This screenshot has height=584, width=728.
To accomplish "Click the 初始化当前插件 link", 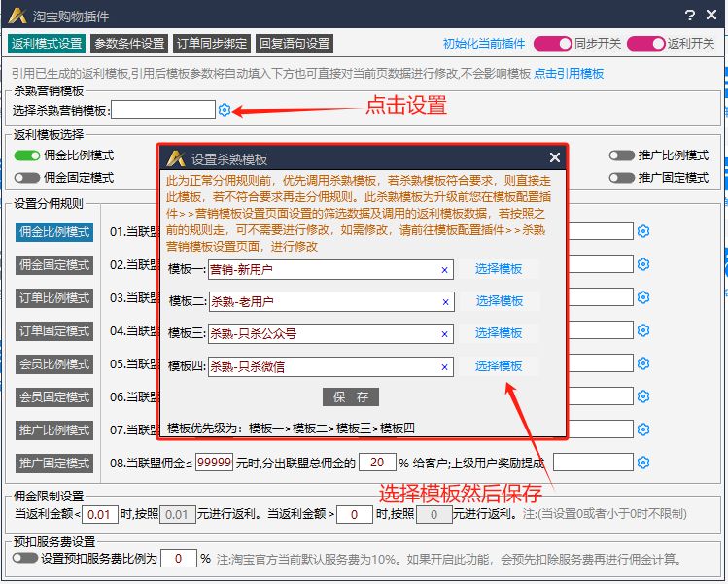I will point(484,44).
